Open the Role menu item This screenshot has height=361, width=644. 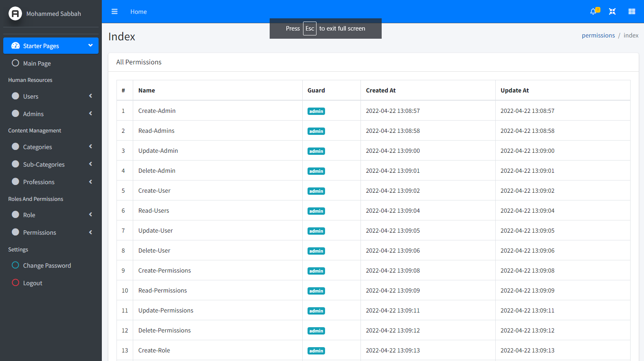click(x=29, y=215)
